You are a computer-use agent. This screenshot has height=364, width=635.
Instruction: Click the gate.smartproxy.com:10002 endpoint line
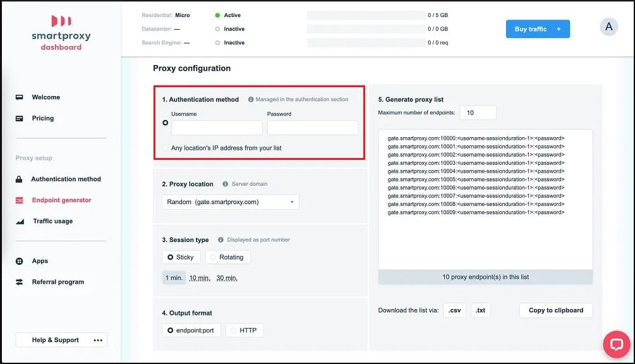pos(476,155)
